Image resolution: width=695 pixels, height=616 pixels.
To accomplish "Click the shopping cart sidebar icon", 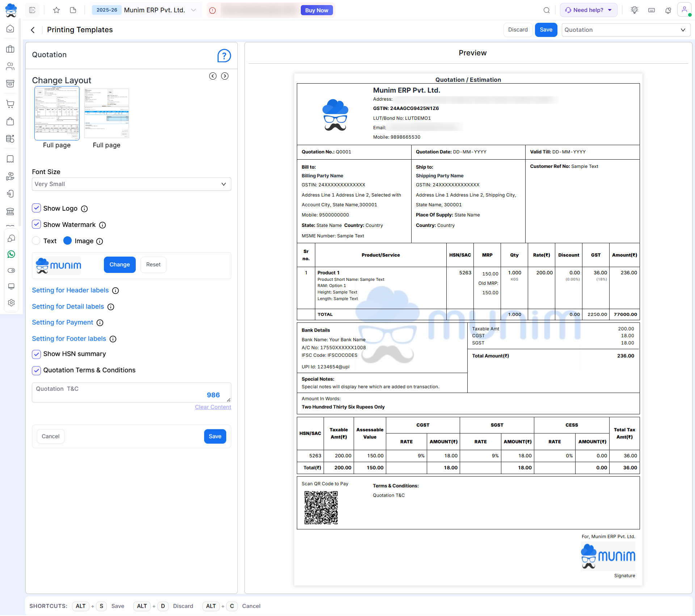I will coord(10,104).
